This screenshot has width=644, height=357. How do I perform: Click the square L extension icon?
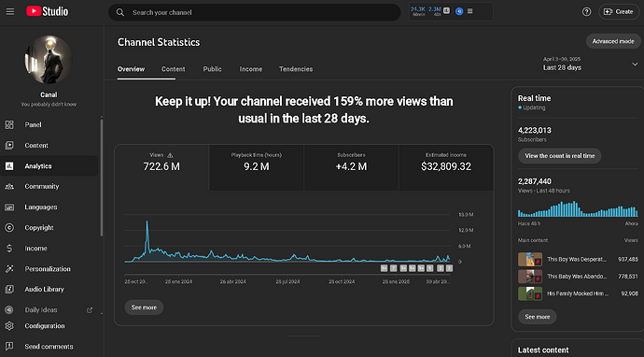coord(447,10)
